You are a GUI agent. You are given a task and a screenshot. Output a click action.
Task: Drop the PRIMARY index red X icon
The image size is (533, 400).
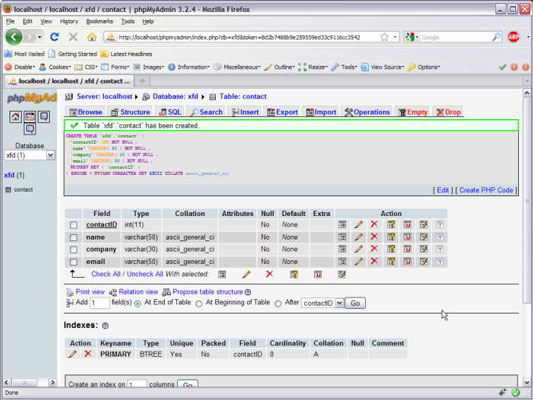pyautogui.click(x=88, y=354)
